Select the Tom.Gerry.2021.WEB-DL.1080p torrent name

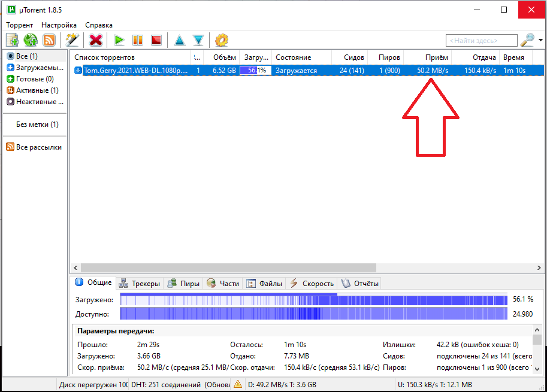[x=136, y=71]
